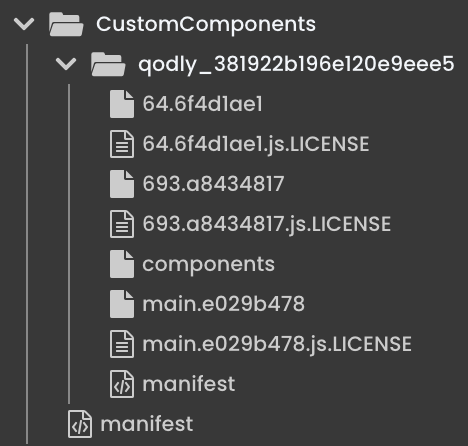Collapse the CustomComponents folder chevron
This screenshot has height=446, width=468.
[x=24, y=24]
